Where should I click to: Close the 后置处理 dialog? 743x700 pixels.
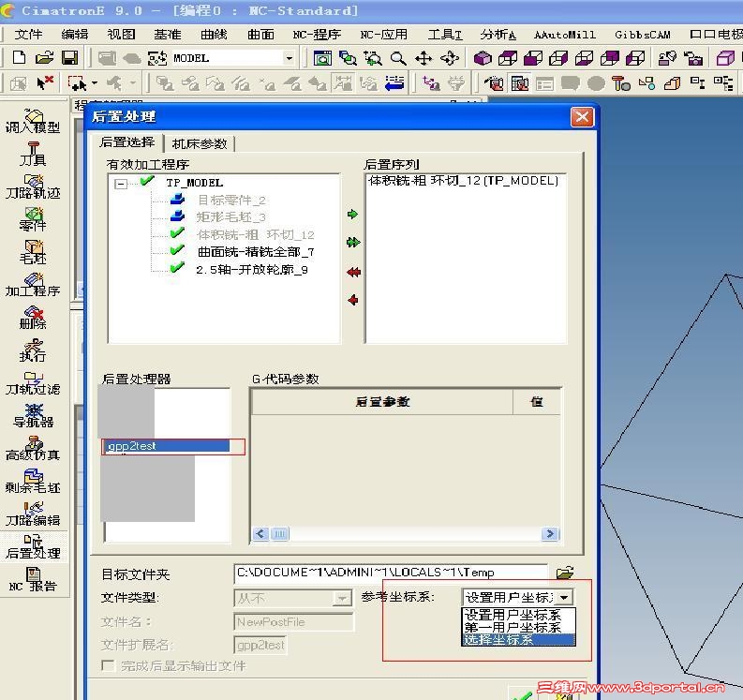pyautogui.click(x=582, y=116)
